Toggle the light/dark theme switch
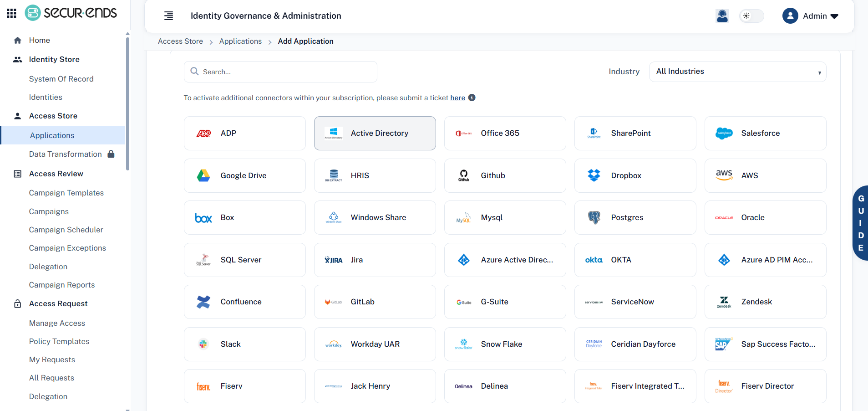Screen dimensions: 868x411 coord(751,16)
